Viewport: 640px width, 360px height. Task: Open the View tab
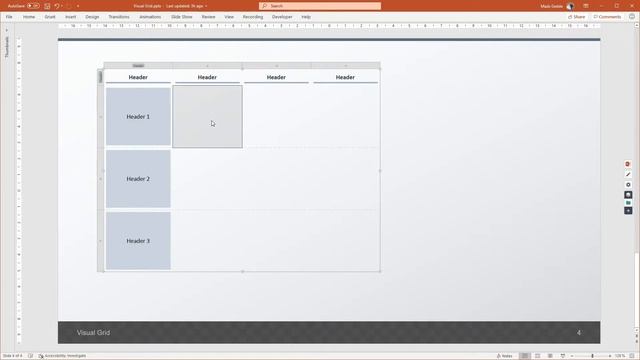pos(229,17)
